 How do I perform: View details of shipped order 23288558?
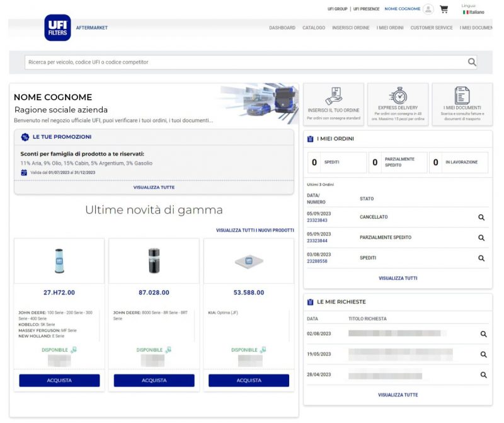481,258
